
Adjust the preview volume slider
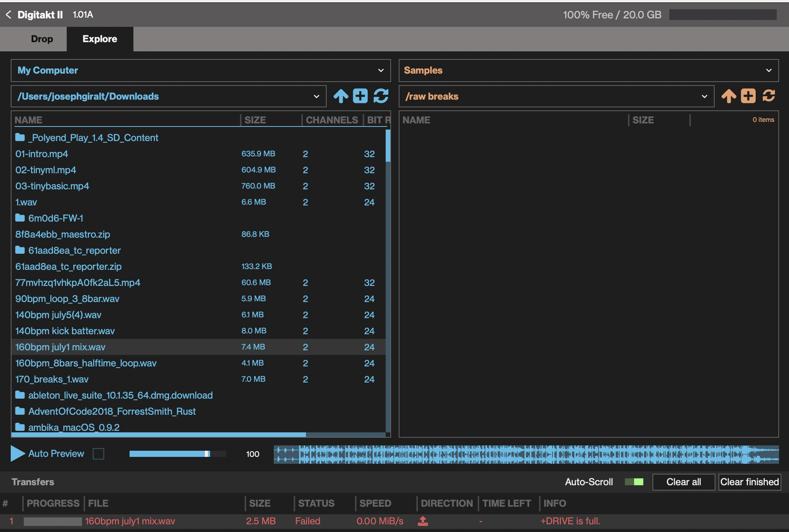207,454
